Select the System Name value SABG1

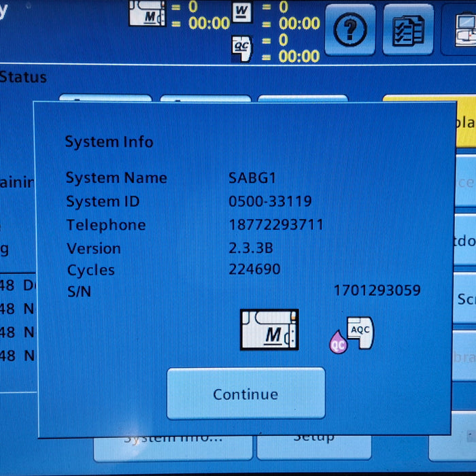[252, 178]
